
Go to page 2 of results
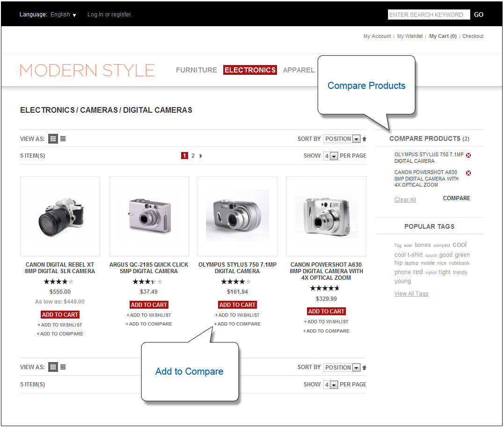point(193,156)
